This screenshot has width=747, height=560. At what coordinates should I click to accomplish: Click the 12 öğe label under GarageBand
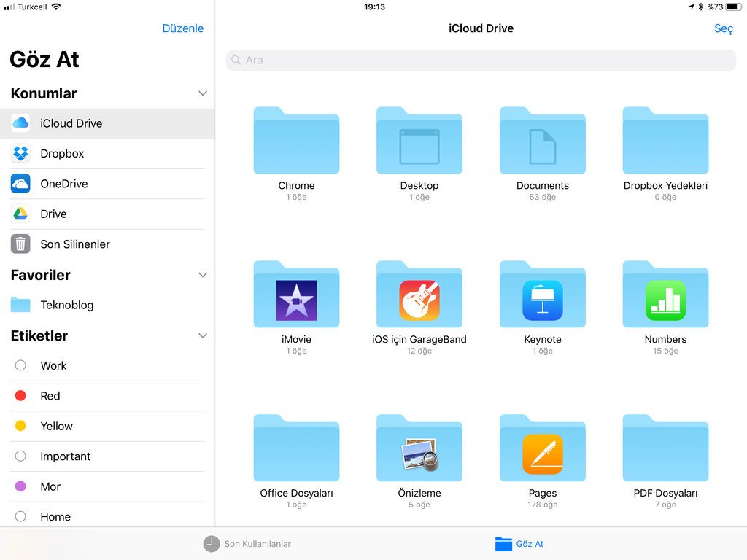tap(419, 351)
